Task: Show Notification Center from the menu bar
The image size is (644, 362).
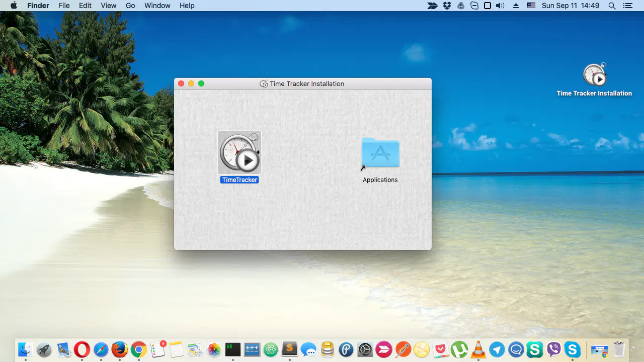Action: point(627,6)
